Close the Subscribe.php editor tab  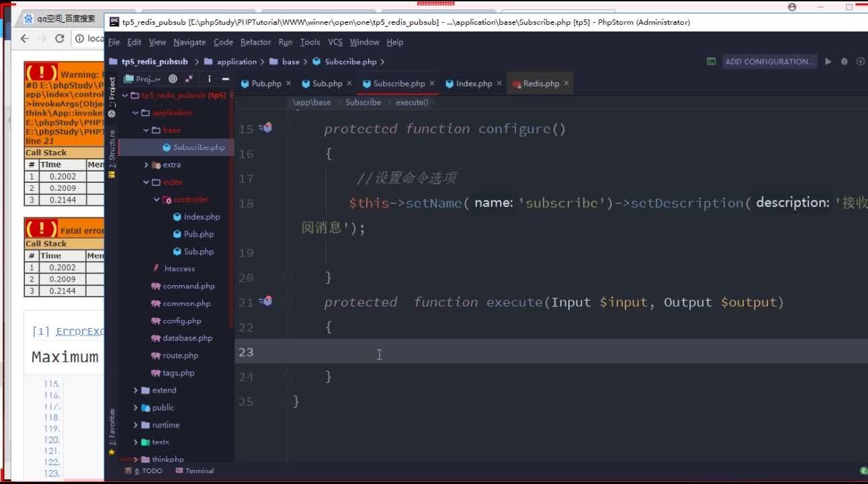click(432, 83)
